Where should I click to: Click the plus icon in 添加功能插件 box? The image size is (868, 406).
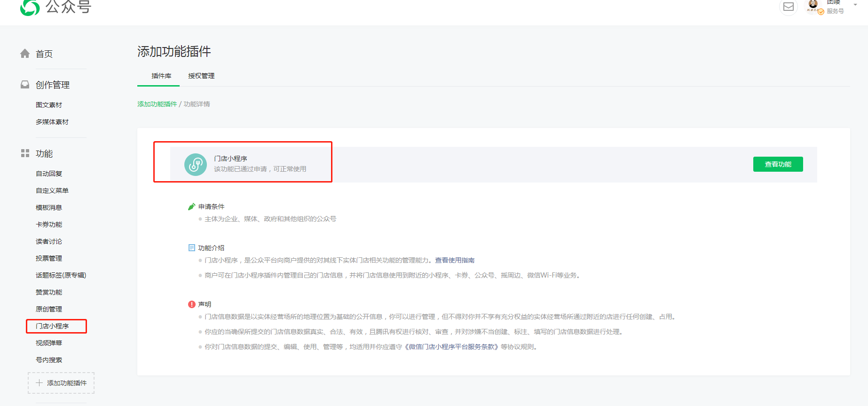pyautogui.click(x=39, y=383)
